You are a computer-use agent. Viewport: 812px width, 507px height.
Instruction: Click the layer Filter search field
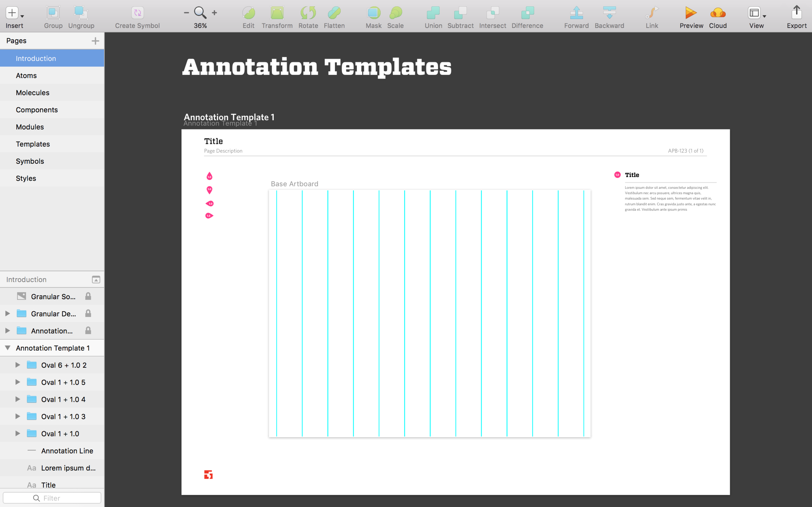pyautogui.click(x=52, y=498)
